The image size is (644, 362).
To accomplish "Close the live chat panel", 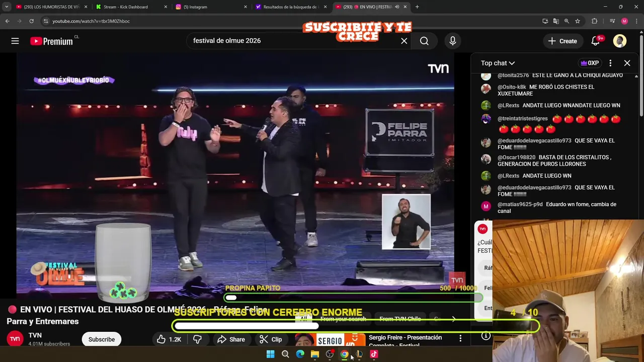I will (x=627, y=63).
